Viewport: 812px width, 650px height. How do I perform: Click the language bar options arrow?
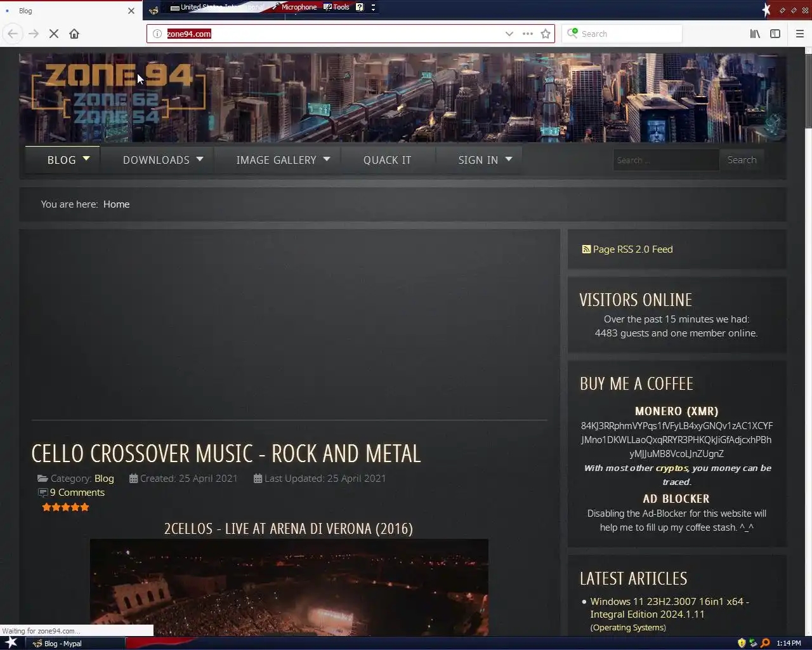click(373, 7)
